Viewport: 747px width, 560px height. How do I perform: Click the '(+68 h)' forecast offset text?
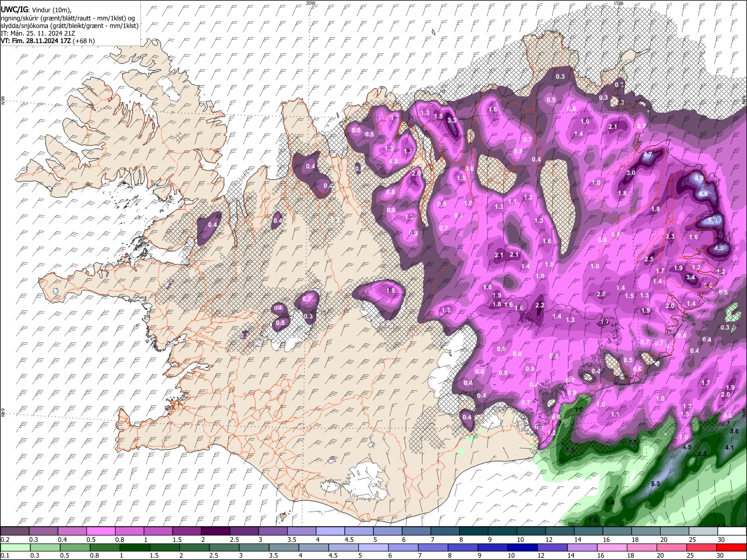[x=85, y=41]
